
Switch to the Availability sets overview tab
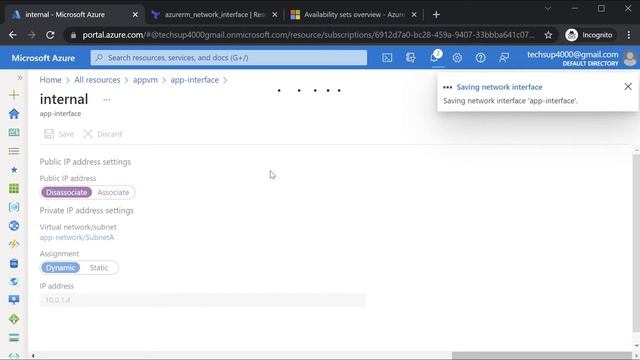(354, 15)
